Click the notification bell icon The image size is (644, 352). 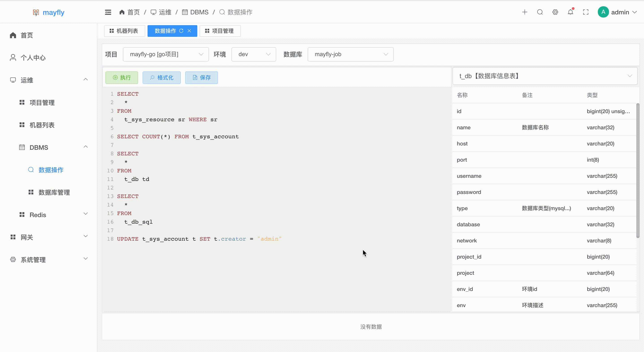pos(570,12)
